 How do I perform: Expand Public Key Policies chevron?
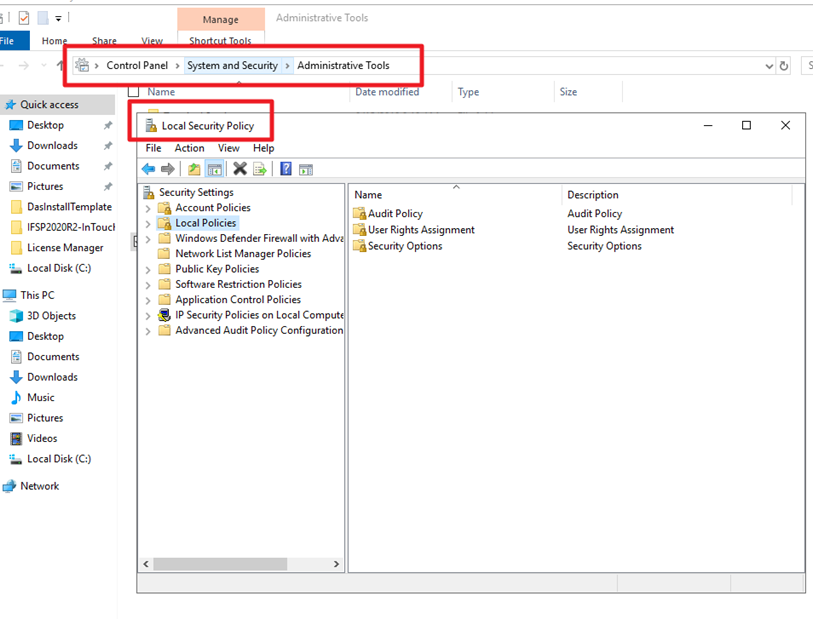pos(148,270)
